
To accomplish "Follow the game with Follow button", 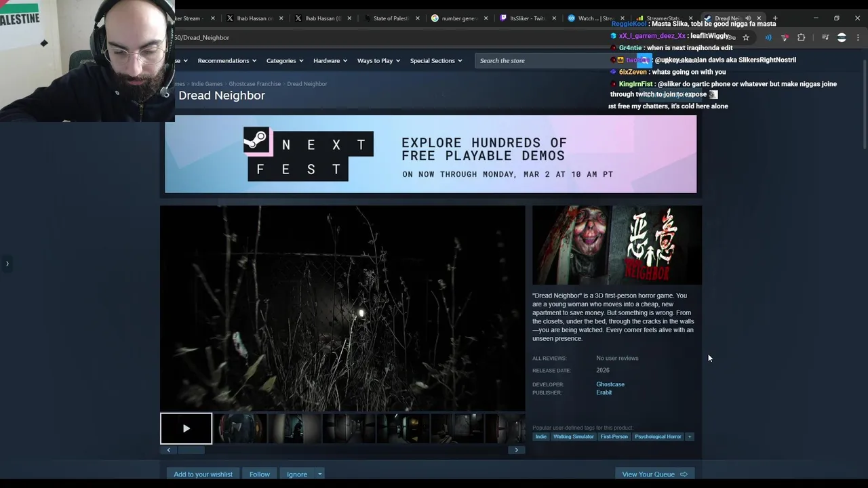I will coord(259,474).
